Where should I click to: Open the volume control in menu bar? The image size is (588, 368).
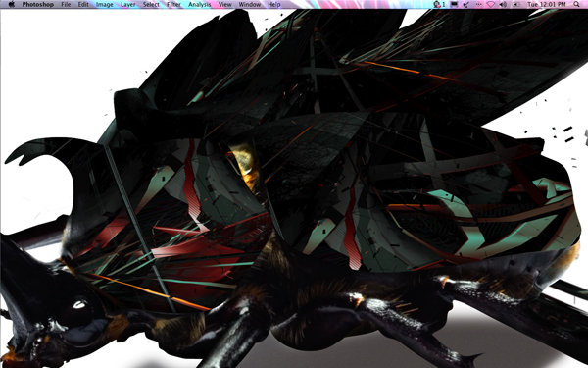pyautogui.click(x=504, y=4)
